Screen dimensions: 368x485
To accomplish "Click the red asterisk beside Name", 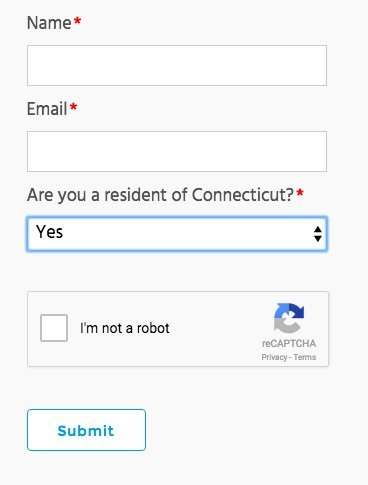I will click(77, 22).
